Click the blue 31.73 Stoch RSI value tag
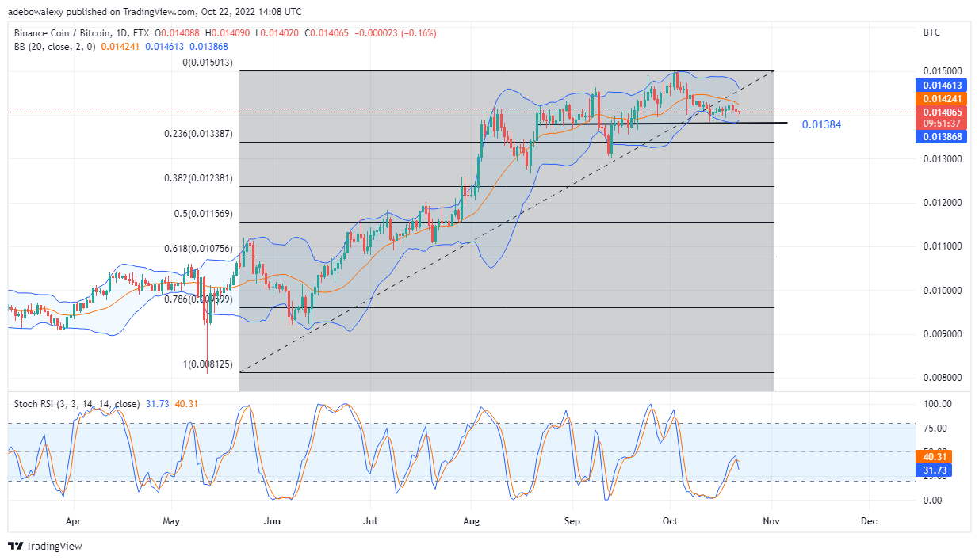Image resolution: width=979 pixels, height=560 pixels. pyautogui.click(x=932, y=470)
